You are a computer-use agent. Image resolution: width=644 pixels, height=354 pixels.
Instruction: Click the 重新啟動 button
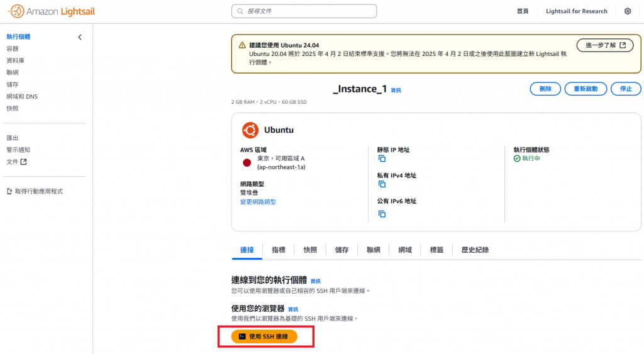pos(586,89)
